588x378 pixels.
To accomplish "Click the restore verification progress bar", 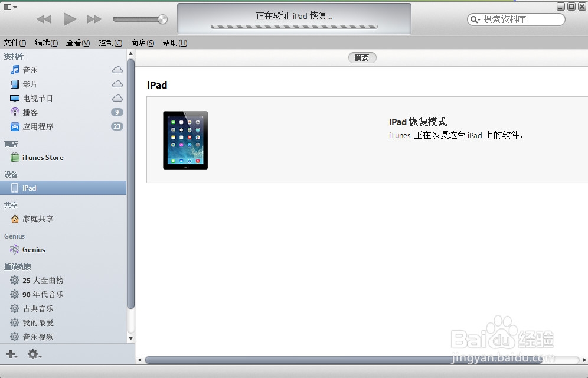I will pos(294,27).
